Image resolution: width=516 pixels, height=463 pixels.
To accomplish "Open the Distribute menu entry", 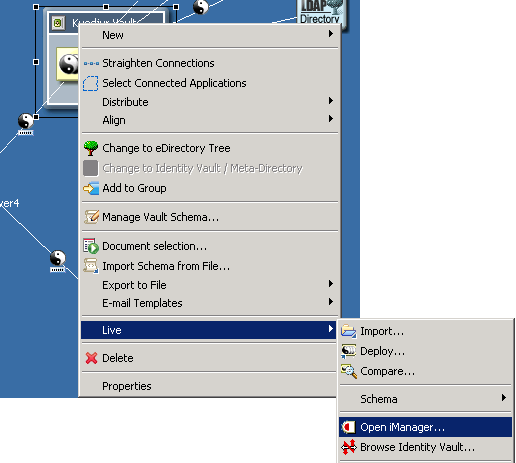I will tap(209, 102).
